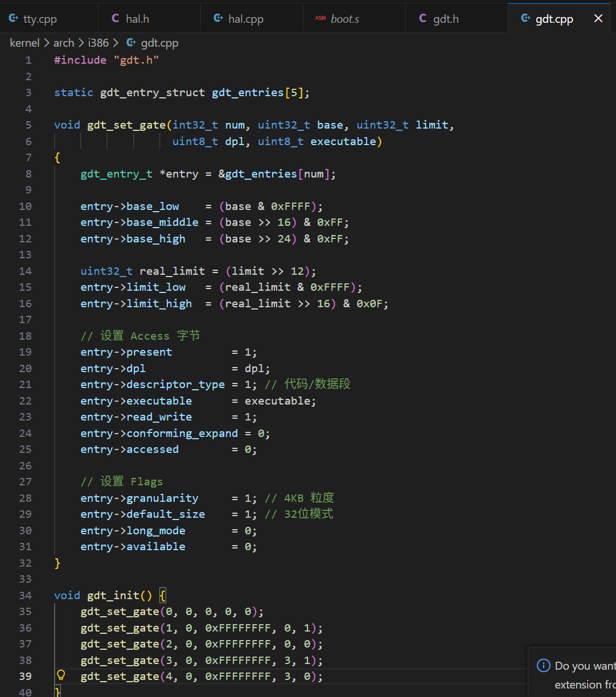Open the hal.h tab
The width and height of the screenshot is (616, 697).
(x=137, y=19)
